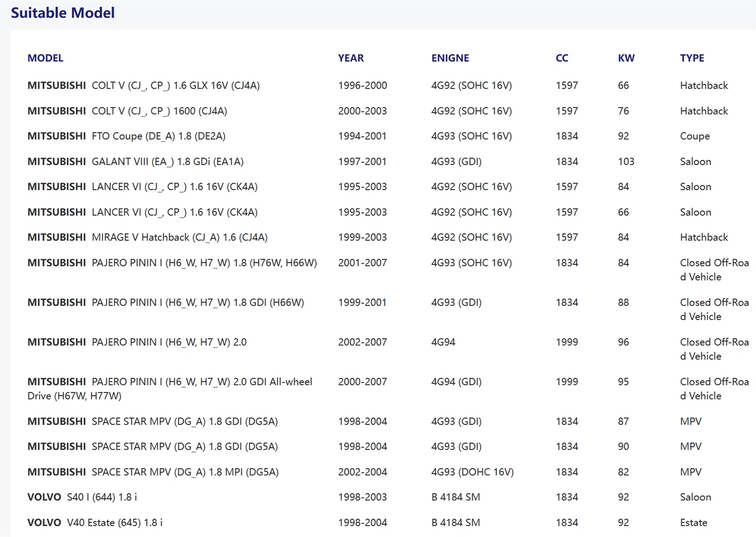This screenshot has width=756, height=537.
Task: Click Hatchback type in MIRAGE V row
Action: (x=704, y=237)
